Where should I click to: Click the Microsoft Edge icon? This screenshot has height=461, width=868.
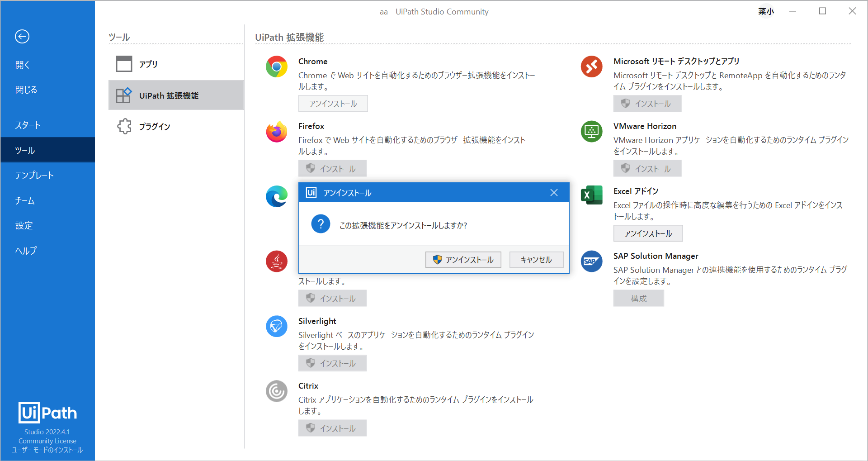[x=277, y=196]
